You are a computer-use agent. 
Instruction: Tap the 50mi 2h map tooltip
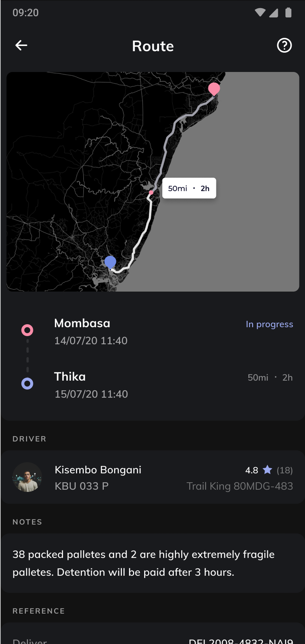pos(189,188)
